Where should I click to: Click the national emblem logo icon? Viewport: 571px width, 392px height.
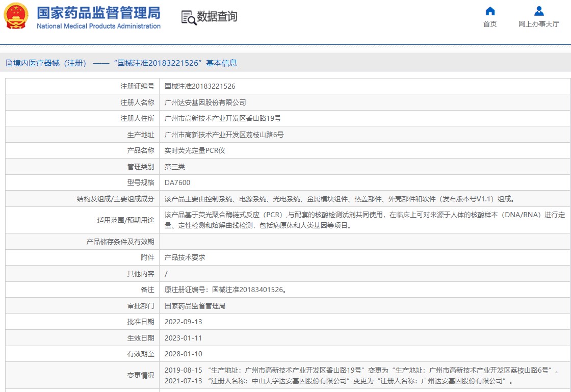(x=16, y=16)
